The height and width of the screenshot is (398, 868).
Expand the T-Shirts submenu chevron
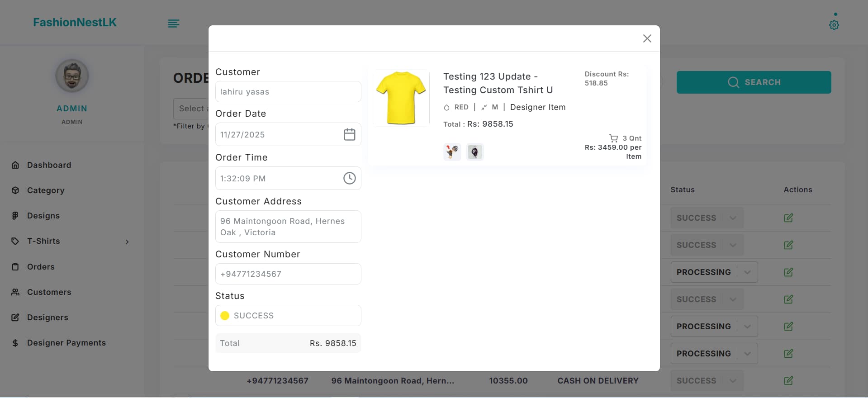(x=127, y=242)
